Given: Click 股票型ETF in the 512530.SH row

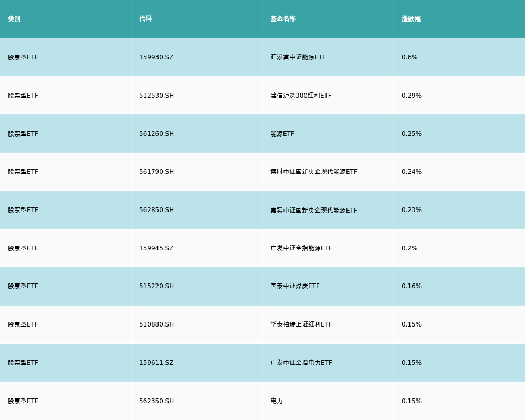Looking at the screenshot, I should click(23, 96).
